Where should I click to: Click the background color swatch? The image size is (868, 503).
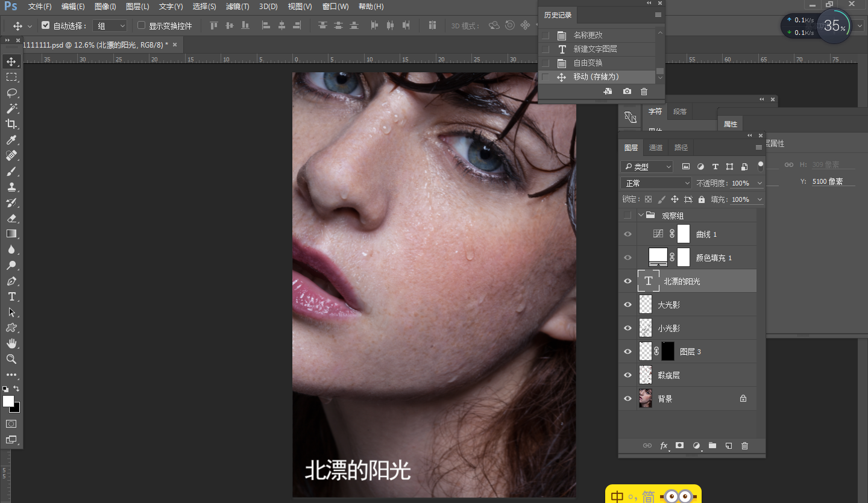16,408
